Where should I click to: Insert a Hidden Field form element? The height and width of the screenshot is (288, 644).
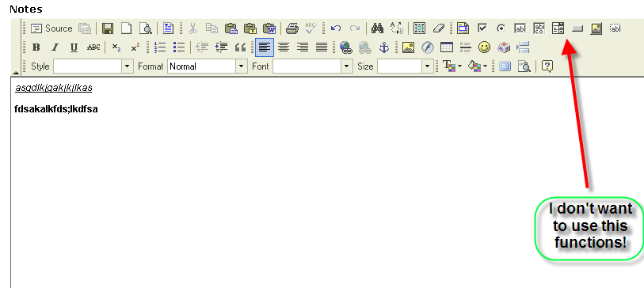point(615,28)
